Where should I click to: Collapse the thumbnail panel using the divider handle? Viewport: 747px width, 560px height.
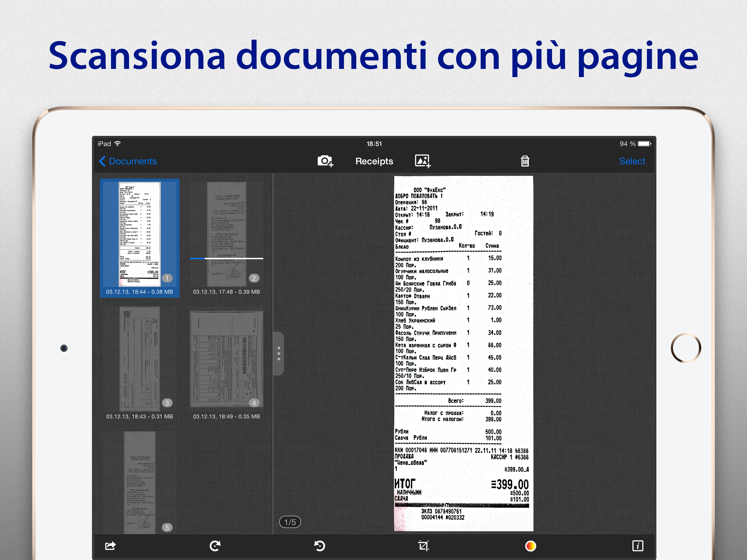coord(279,353)
